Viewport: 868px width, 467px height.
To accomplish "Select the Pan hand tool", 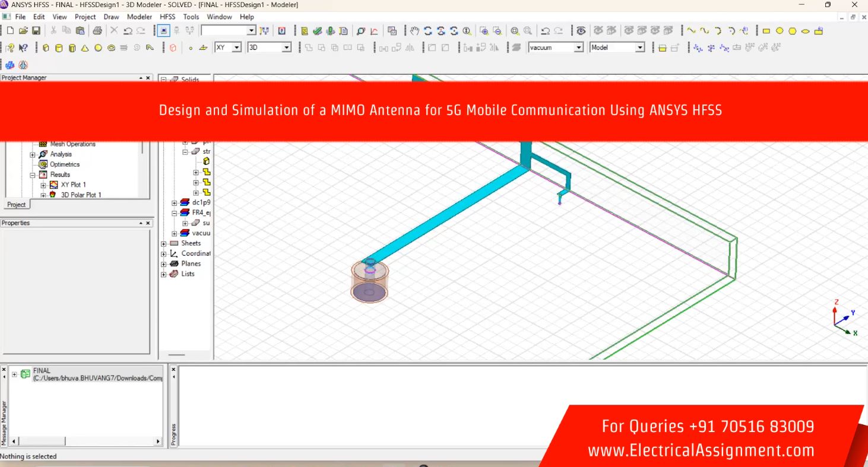I will coord(414,31).
